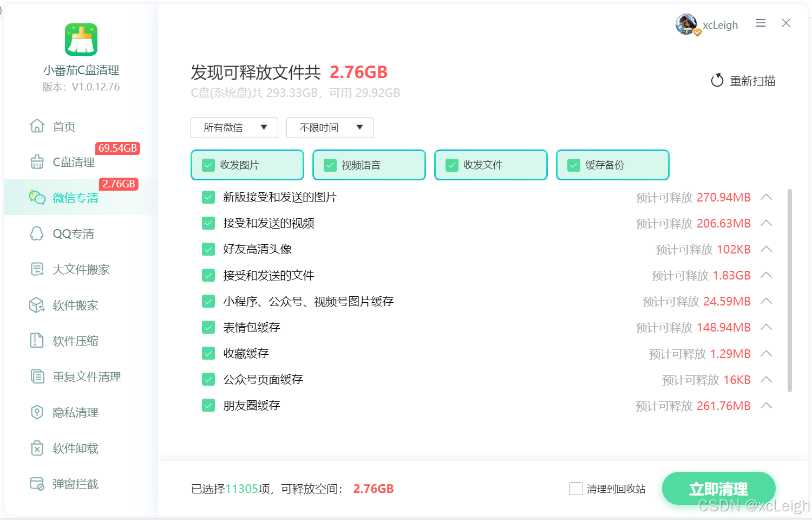The width and height of the screenshot is (812, 520).
Task: Uncheck 新版接受和发送的图片 checkbox
Action: [x=208, y=197]
